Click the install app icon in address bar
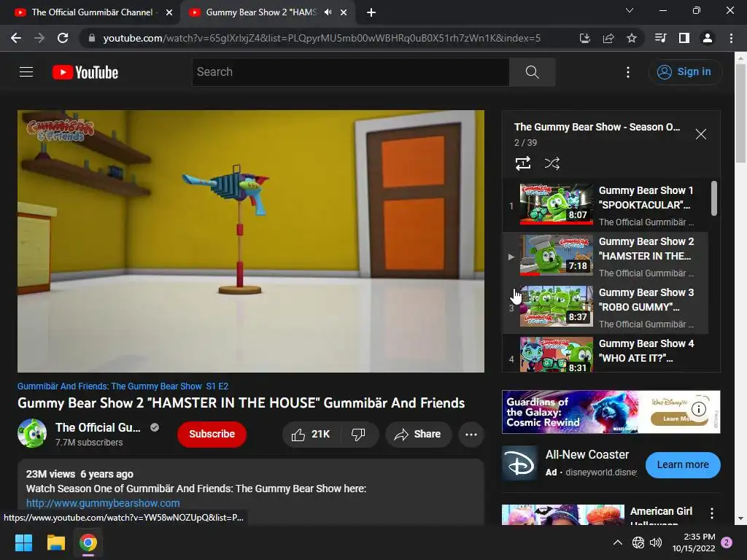The height and width of the screenshot is (560, 747). click(x=584, y=38)
